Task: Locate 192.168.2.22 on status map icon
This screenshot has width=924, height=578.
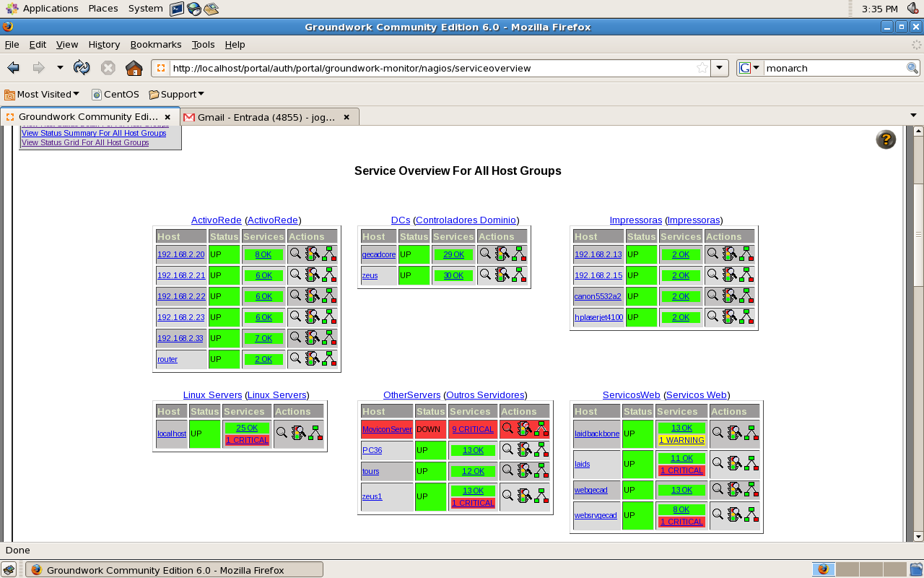Action: [x=329, y=296]
